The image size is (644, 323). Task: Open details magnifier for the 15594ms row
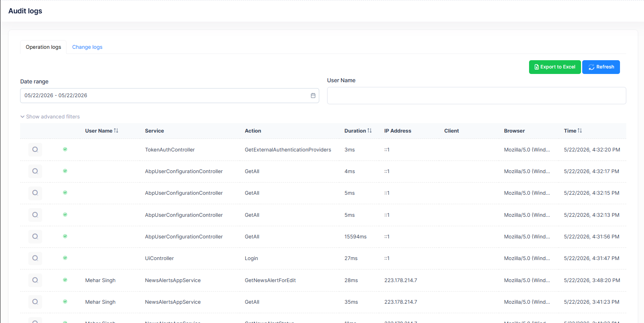[35, 236]
